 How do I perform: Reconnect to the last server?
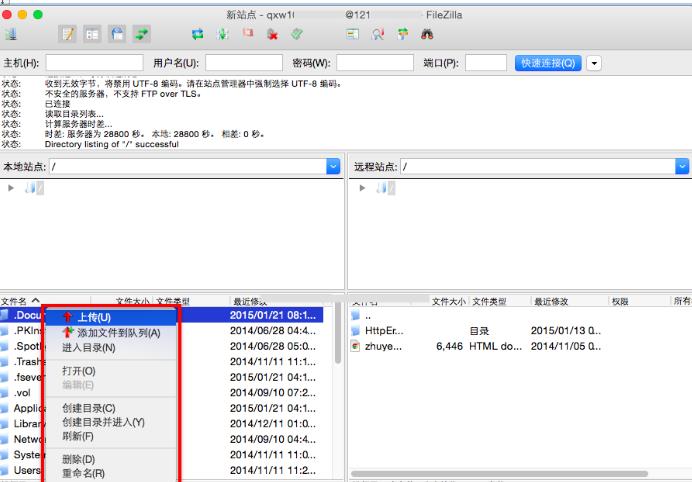pos(297,34)
